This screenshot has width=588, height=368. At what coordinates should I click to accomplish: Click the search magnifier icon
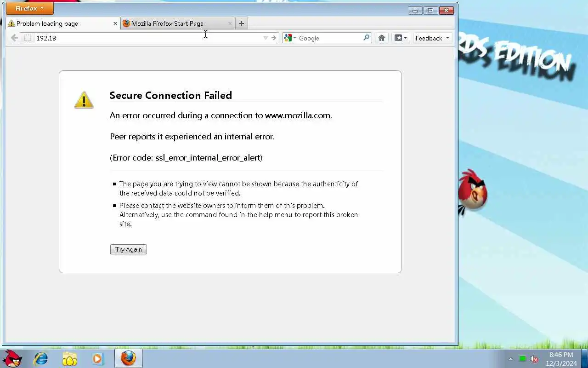[x=366, y=38]
